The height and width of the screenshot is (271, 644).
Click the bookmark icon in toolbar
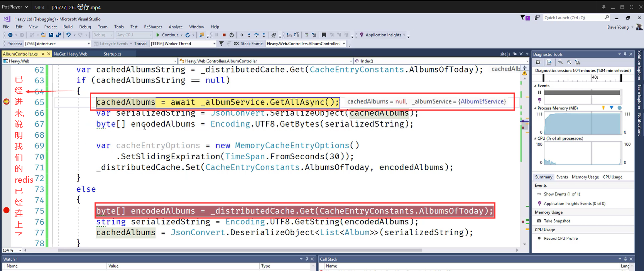324,35
